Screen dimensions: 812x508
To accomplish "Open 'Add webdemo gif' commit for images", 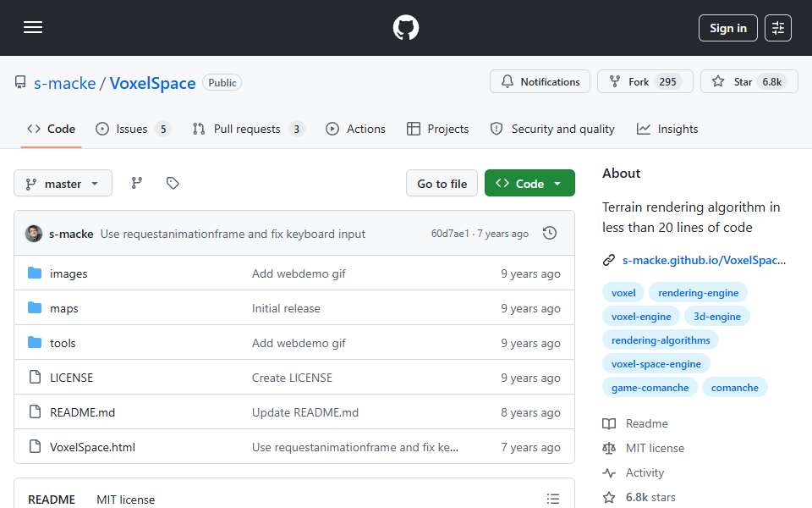I will click(299, 273).
